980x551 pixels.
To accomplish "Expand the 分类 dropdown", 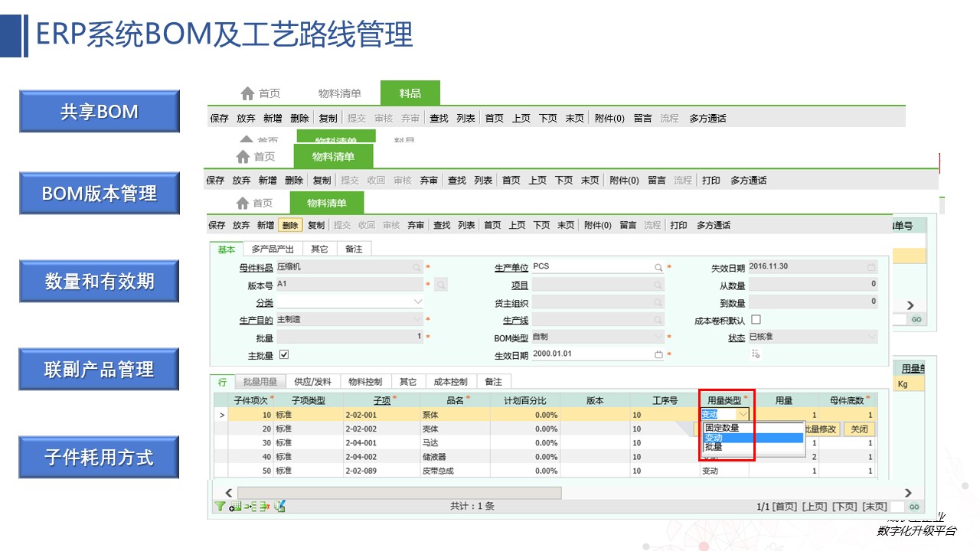I will point(418,302).
